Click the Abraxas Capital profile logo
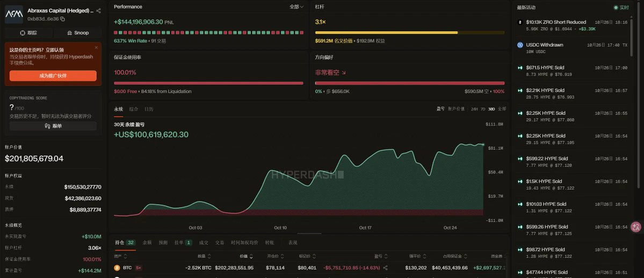This screenshot has height=278, width=644. click(x=13, y=14)
